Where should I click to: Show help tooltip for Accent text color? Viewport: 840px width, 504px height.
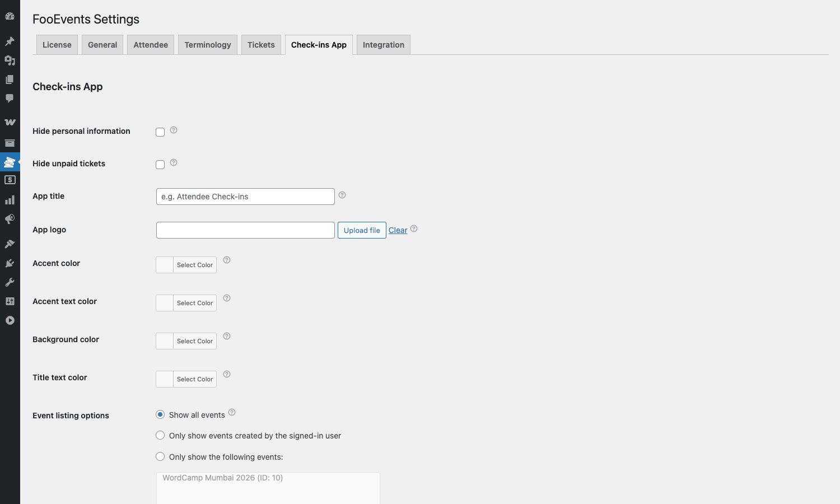[227, 298]
